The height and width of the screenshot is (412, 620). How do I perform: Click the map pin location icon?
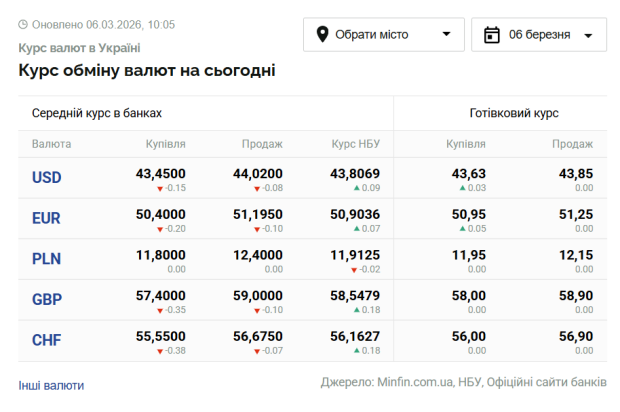click(323, 35)
